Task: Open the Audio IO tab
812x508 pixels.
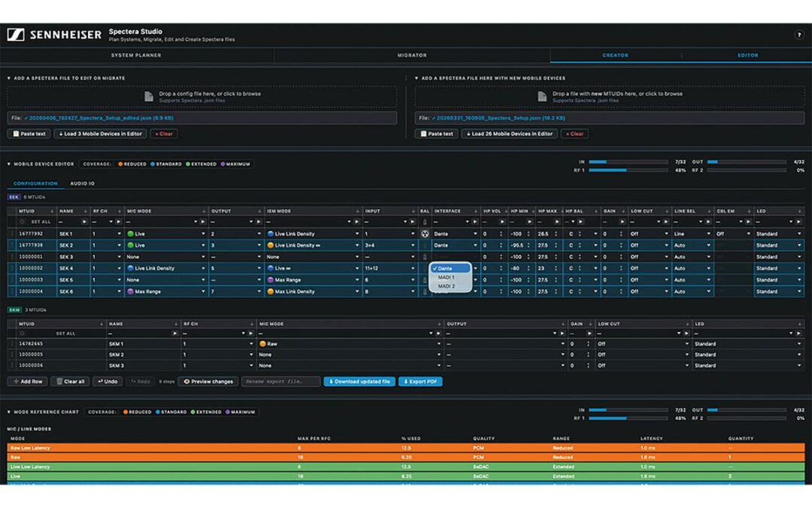Action: pyautogui.click(x=83, y=184)
